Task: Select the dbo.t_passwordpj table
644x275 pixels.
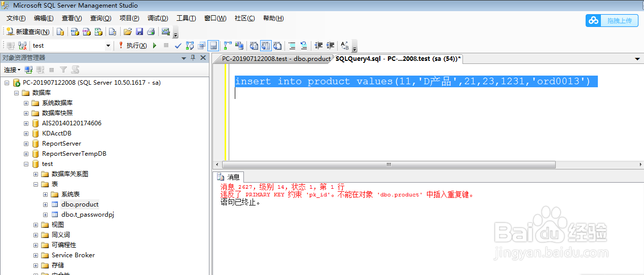Action: tap(88, 215)
